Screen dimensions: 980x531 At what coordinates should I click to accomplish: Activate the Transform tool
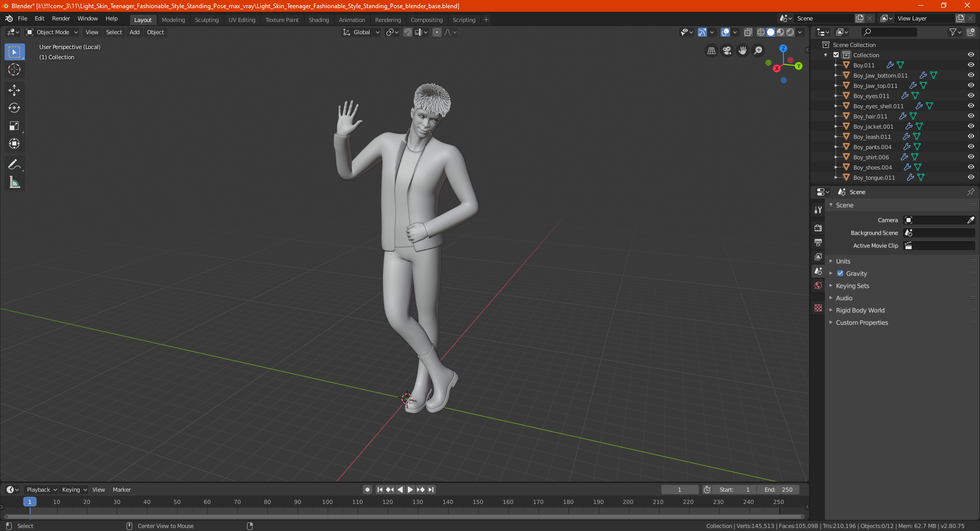click(14, 143)
